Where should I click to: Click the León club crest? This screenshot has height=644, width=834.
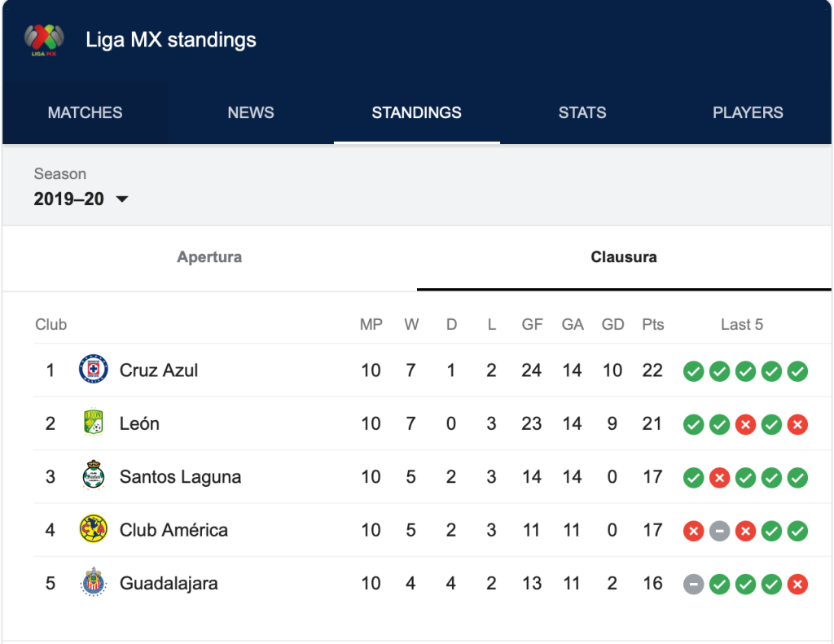click(x=93, y=423)
